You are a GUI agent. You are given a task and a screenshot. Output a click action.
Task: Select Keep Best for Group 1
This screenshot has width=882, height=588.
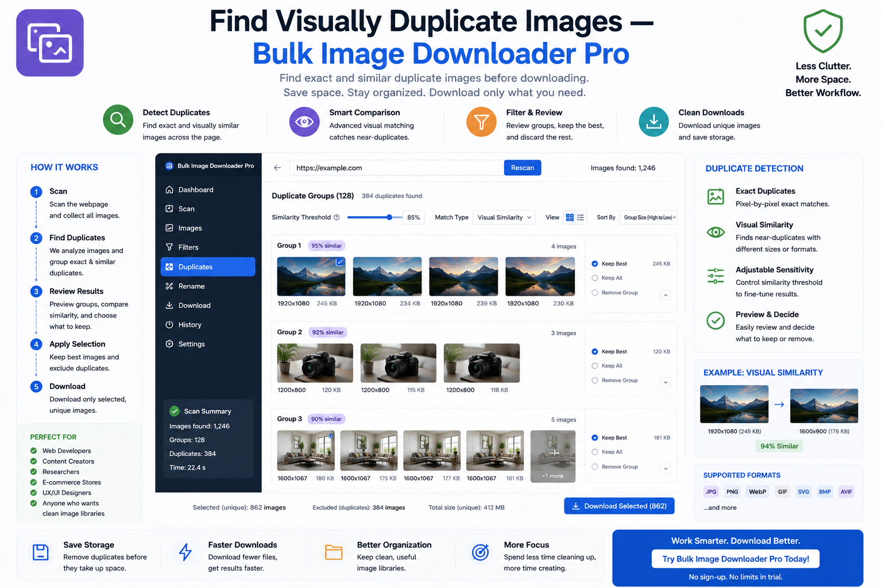pyautogui.click(x=595, y=264)
